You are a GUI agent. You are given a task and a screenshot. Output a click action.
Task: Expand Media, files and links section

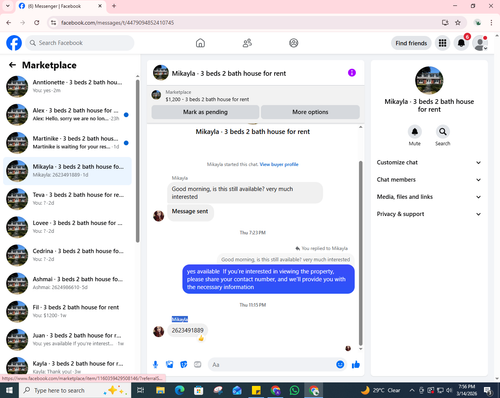(429, 197)
